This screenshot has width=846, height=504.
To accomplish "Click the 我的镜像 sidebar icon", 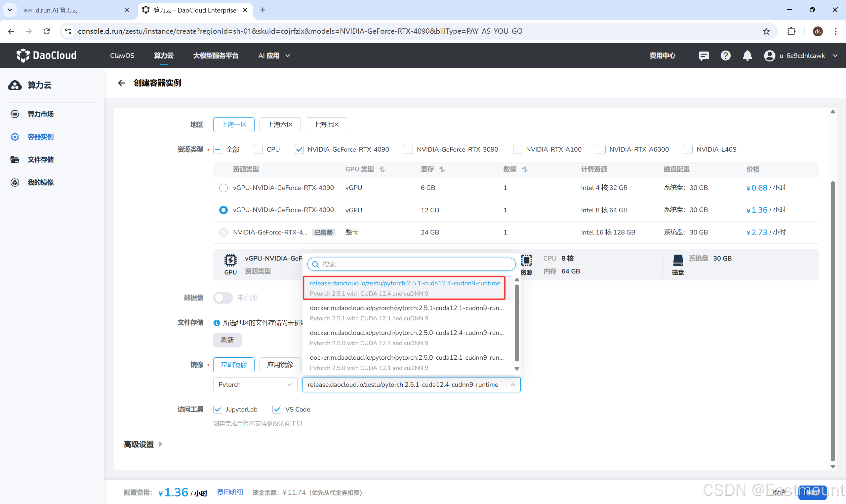I will click(x=15, y=182).
